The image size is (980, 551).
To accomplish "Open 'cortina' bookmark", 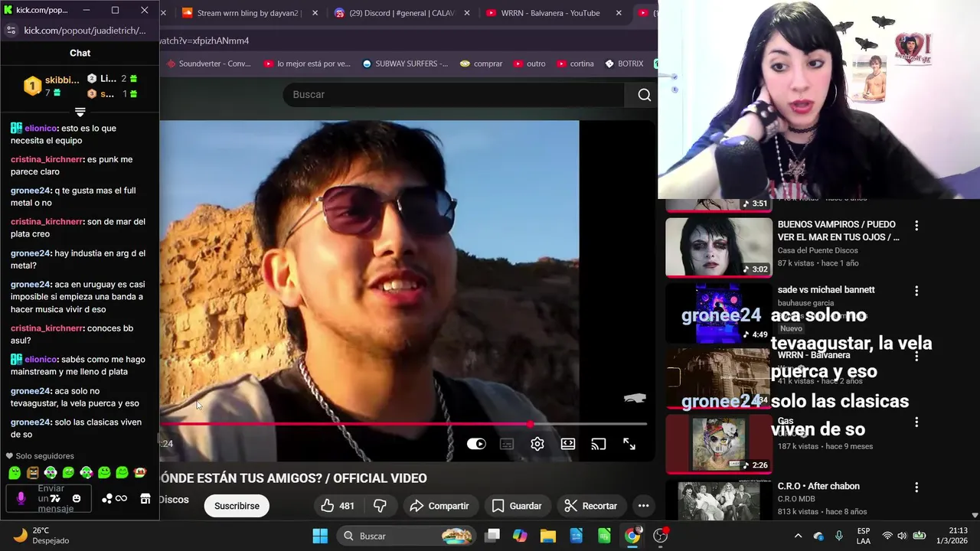I will point(575,64).
